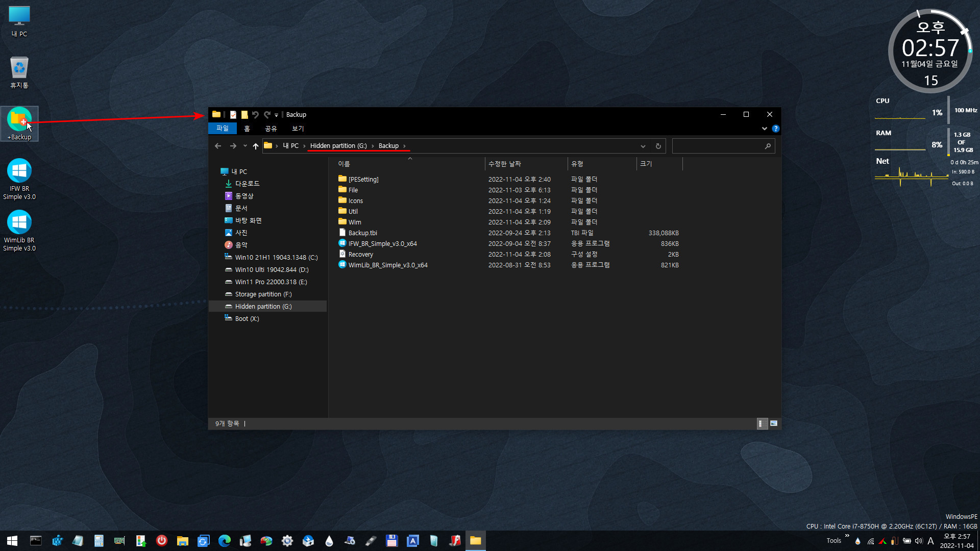Open the IFW BR Simple v3.0 desktop icon
Viewport: 980px width, 551px height.
tap(19, 179)
